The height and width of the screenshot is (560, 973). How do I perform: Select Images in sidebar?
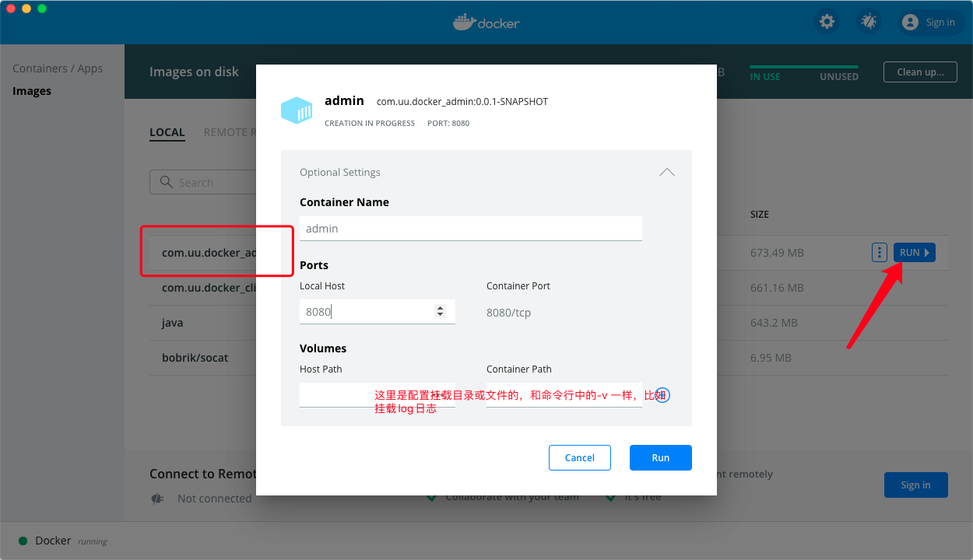(x=32, y=91)
